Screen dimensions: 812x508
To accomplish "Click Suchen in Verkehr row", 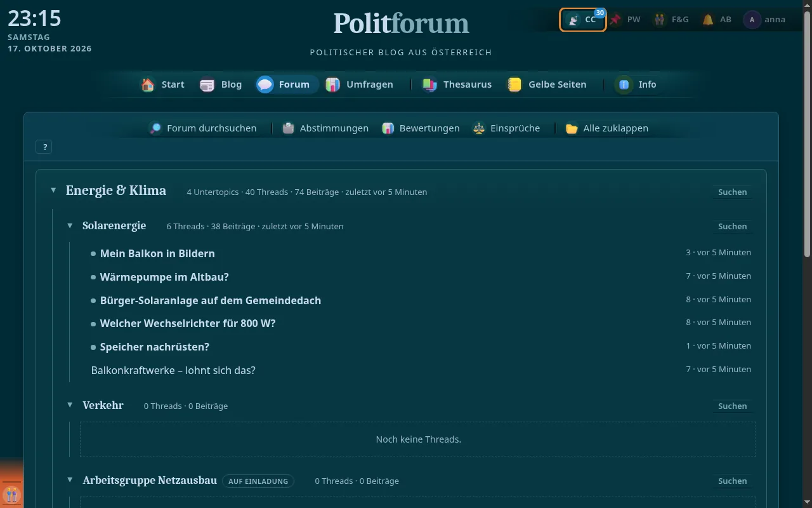I will coord(732,406).
